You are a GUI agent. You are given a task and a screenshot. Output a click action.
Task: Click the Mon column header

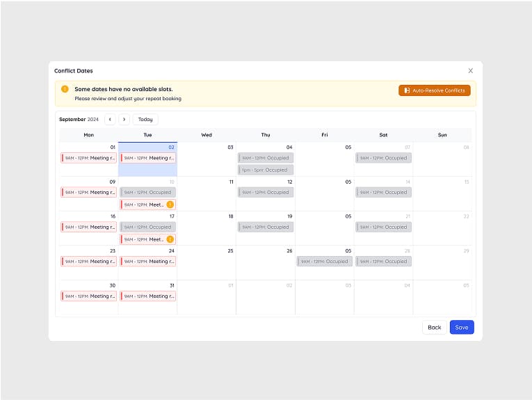pos(88,135)
